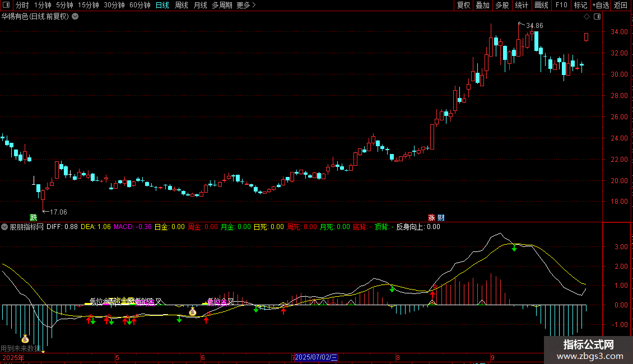Click the money bag icon near June crossover
The image size is (633, 364).
coord(193,311)
